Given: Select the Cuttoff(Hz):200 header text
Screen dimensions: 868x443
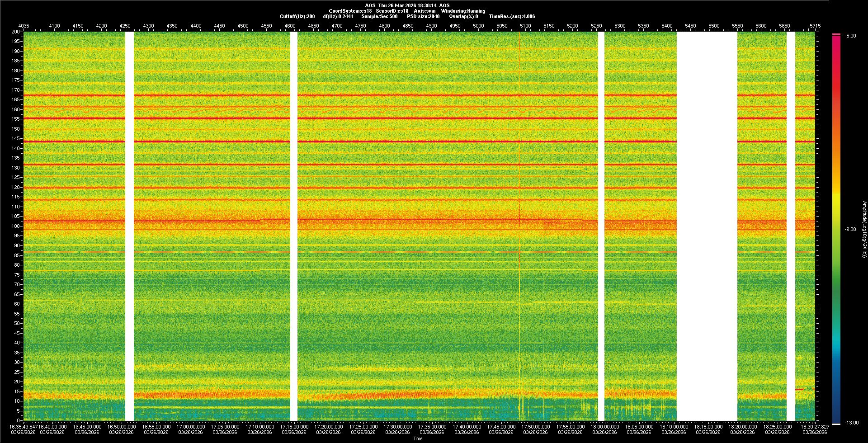Looking at the screenshot, I should coord(297,16).
